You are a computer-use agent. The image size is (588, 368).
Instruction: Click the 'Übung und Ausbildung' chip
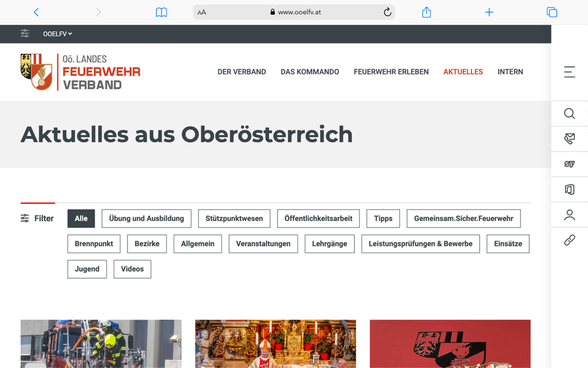146,218
